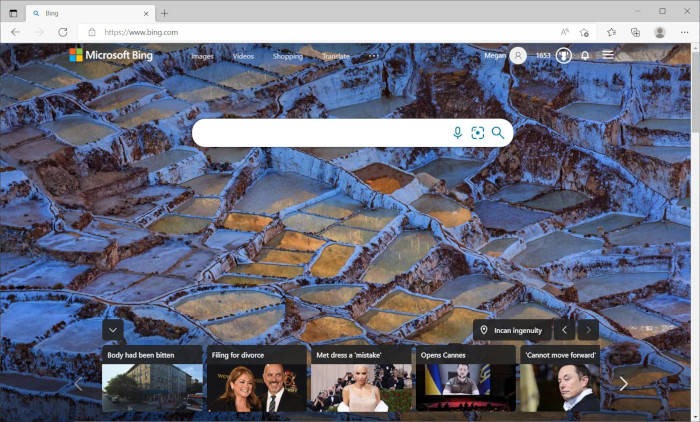
Task: Click the Megan account name
Action: [x=495, y=55]
